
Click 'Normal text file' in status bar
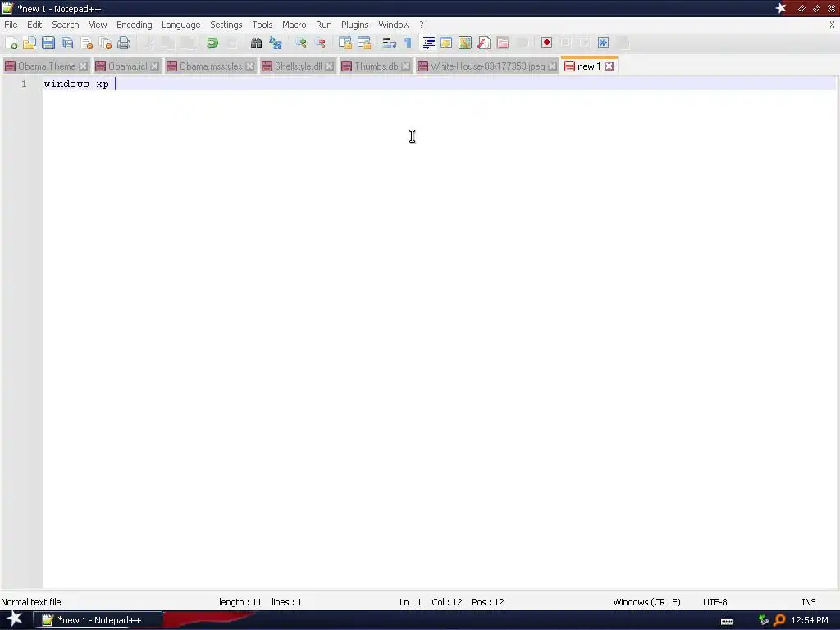tap(31, 602)
